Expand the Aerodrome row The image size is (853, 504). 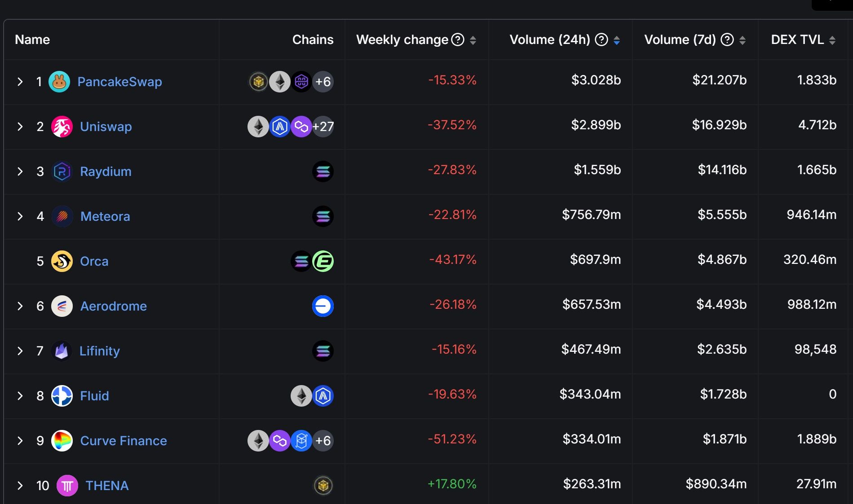click(20, 306)
